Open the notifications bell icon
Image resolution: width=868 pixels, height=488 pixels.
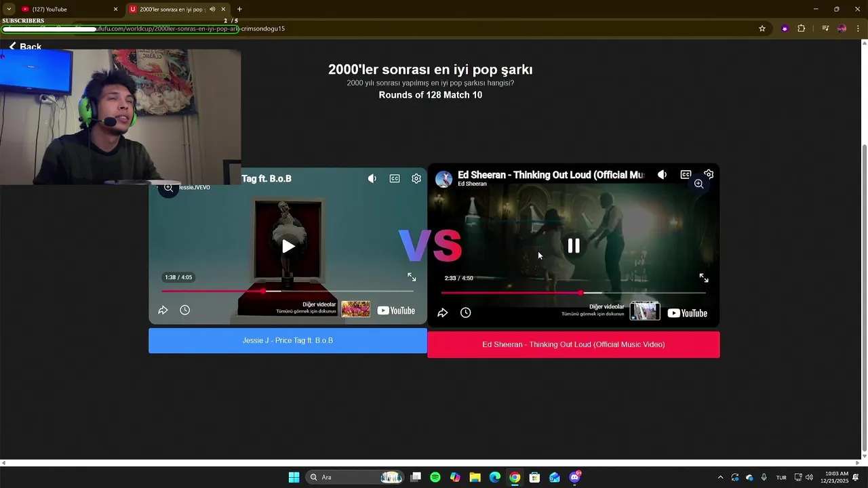pyautogui.click(x=856, y=477)
